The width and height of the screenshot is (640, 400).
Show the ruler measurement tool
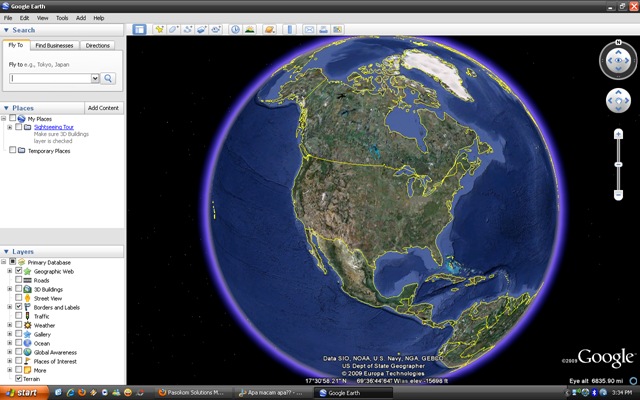[x=289, y=29]
